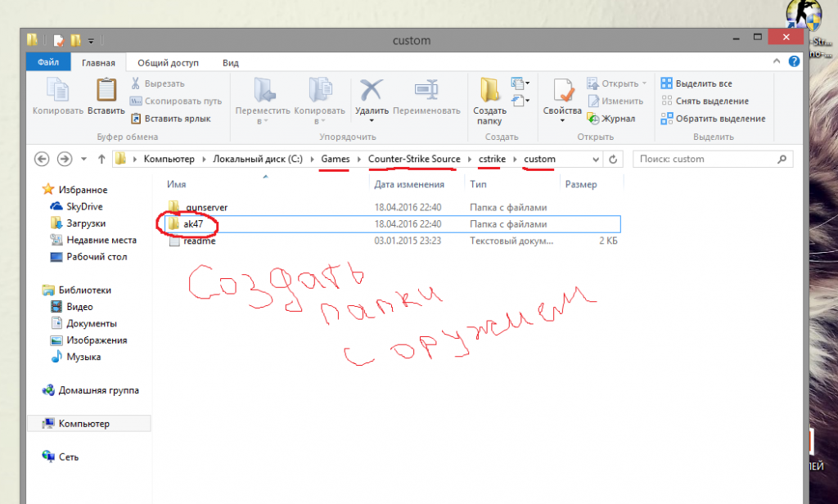Expand the Открыть dropdown arrow
The height and width of the screenshot is (504, 838).
pos(644,83)
